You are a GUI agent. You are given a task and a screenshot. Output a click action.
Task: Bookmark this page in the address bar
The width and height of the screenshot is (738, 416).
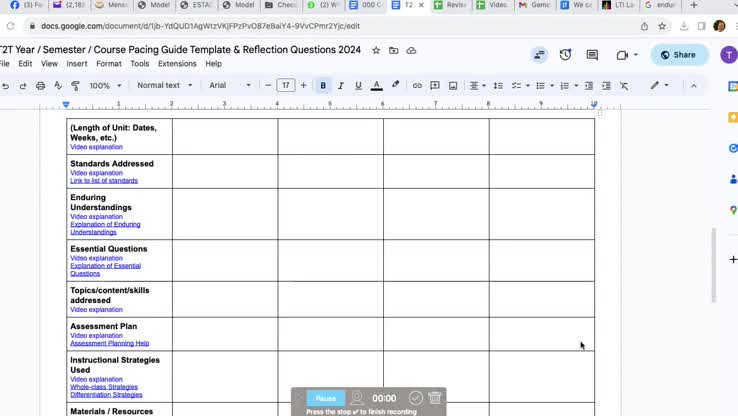click(662, 26)
